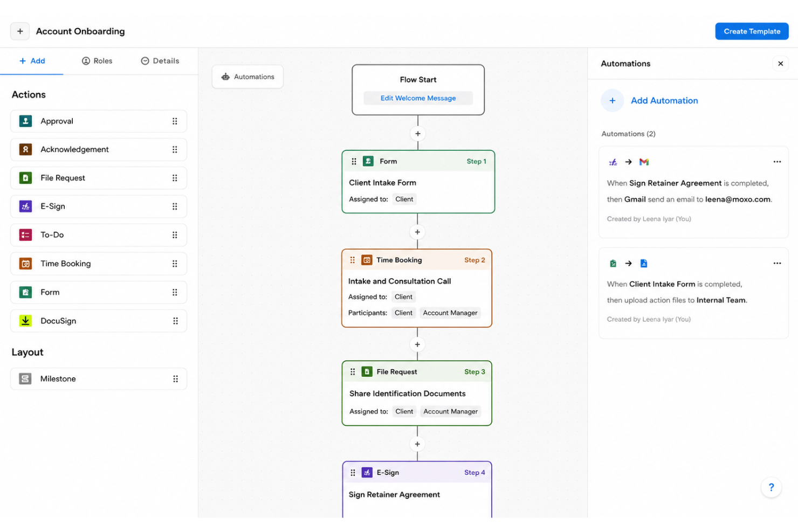
Task: Click the Flow Start heading
Action: pyautogui.click(x=418, y=80)
